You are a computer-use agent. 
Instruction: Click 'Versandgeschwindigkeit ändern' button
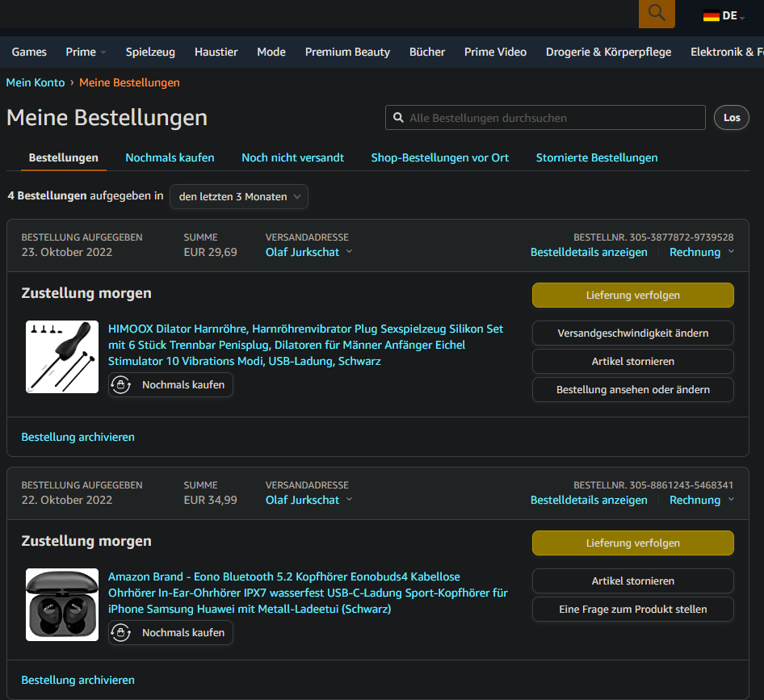coord(632,333)
